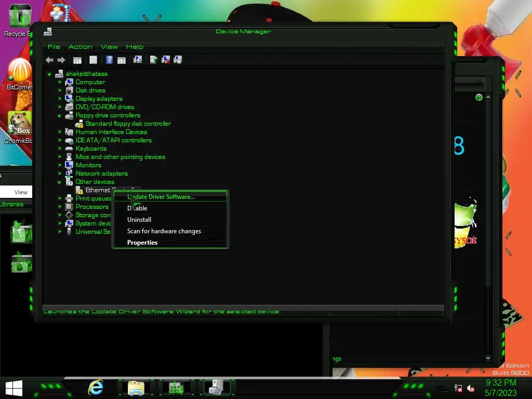This screenshot has width=532, height=399.
Task: Click the muted volume tray icon
Action: (471, 388)
